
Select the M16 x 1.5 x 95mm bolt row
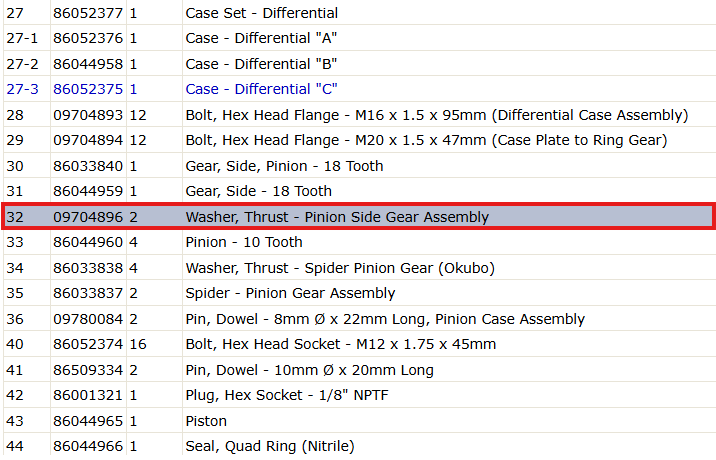click(360, 115)
